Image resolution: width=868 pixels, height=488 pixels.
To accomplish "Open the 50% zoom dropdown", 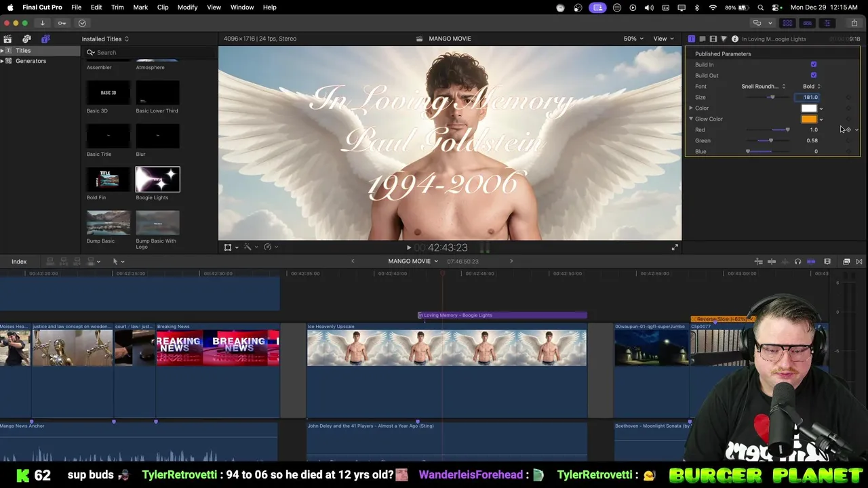I will [633, 39].
